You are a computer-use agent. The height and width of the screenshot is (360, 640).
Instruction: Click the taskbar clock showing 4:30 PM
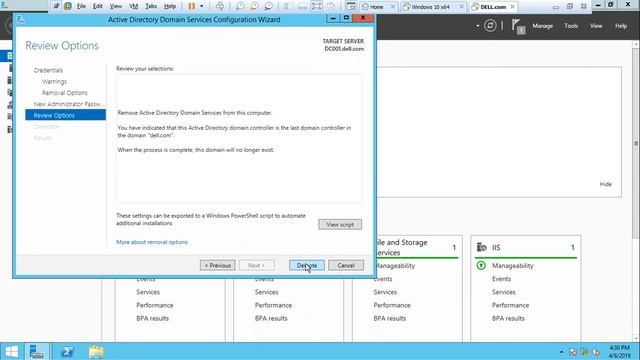(x=620, y=351)
